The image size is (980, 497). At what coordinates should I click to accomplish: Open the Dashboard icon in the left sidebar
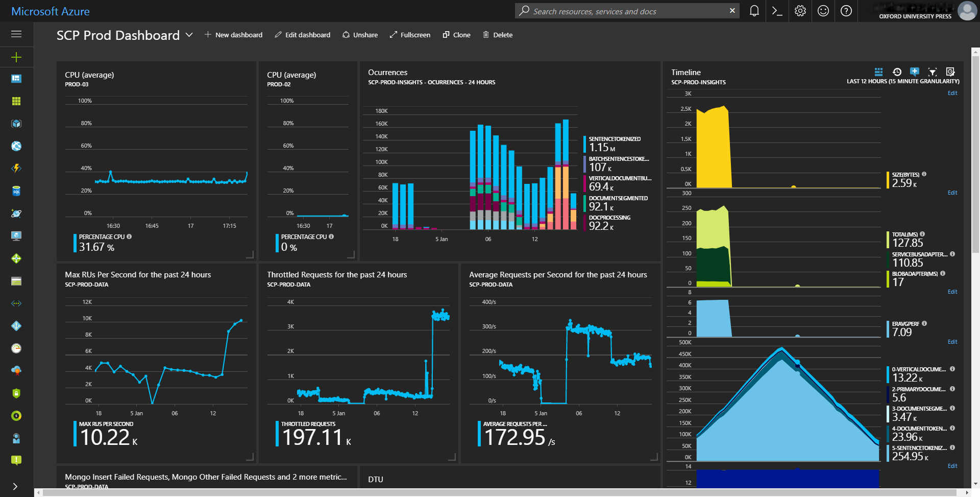[16, 79]
